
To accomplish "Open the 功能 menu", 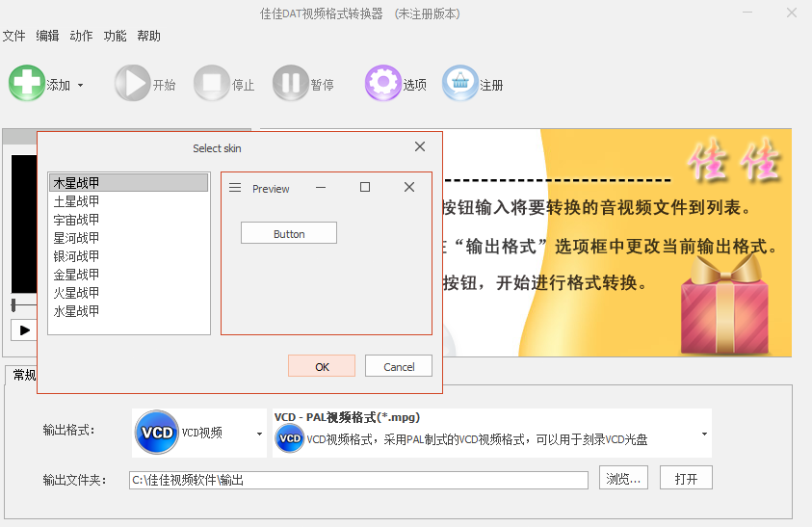I will click(115, 36).
